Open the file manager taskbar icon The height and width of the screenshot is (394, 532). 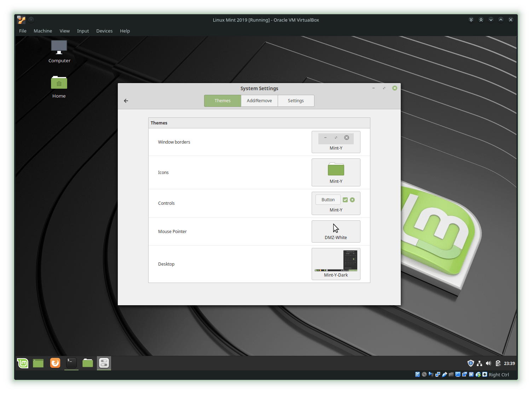tap(87, 363)
